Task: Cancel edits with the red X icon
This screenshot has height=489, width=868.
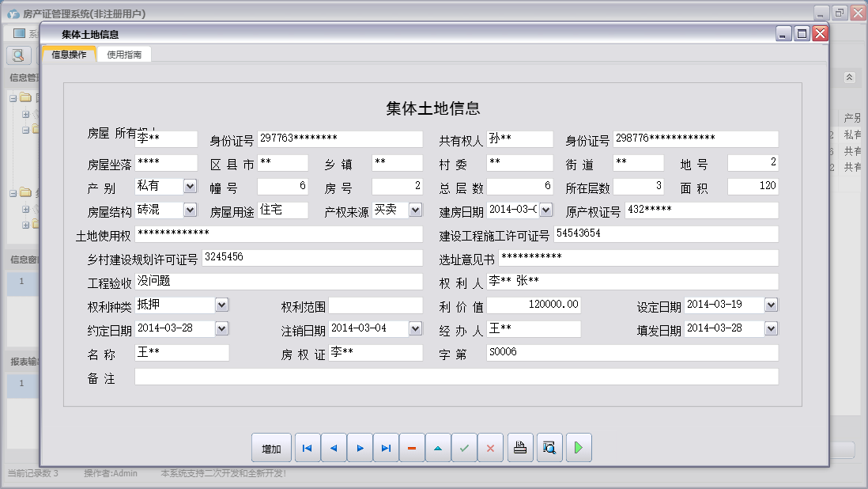Action: click(490, 448)
